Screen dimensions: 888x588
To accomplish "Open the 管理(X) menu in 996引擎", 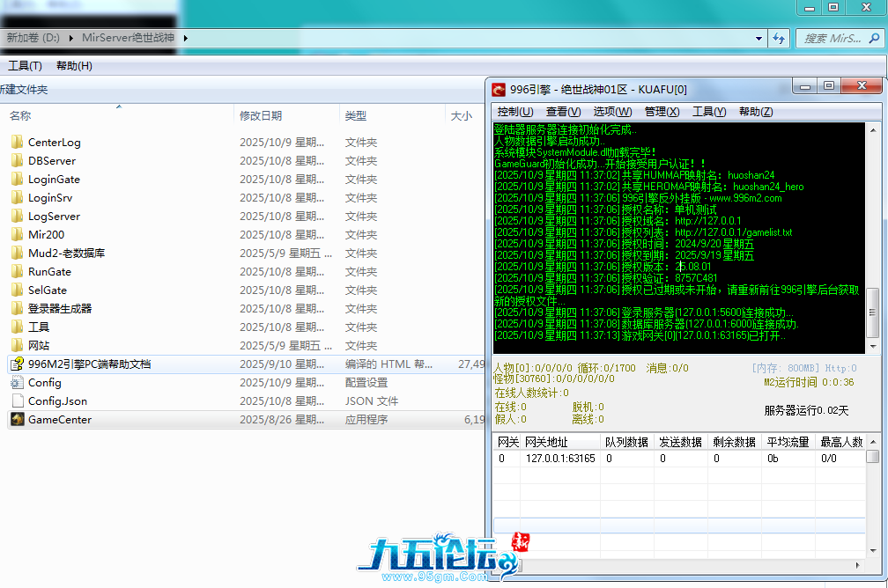I will (662, 112).
